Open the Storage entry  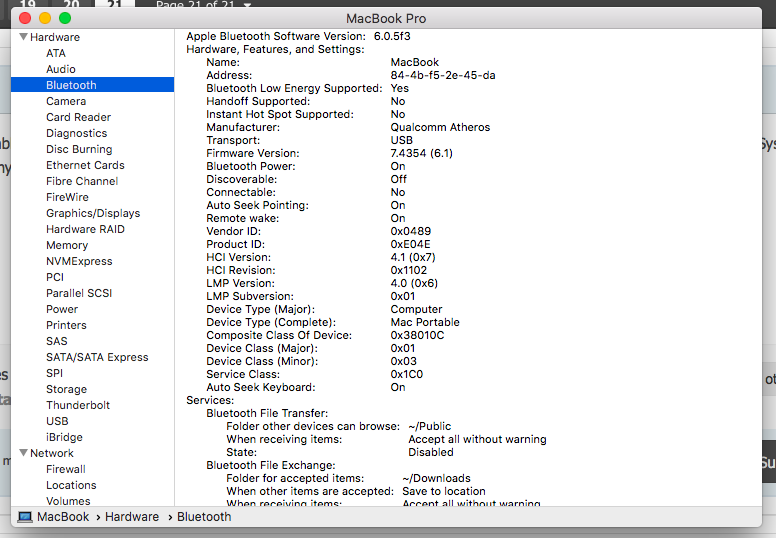pos(66,389)
